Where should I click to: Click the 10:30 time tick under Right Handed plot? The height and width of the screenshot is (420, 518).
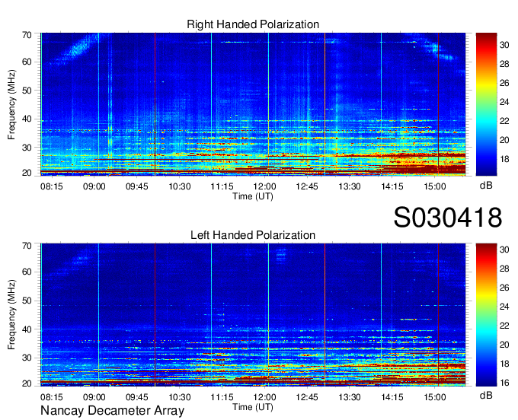pos(179,186)
